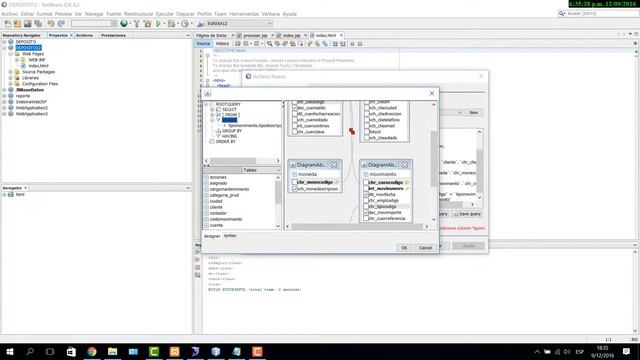Screen dimensions: 640x360
Task: Switch to the procesar.jsp editor tab
Action: [x=255, y=36]
